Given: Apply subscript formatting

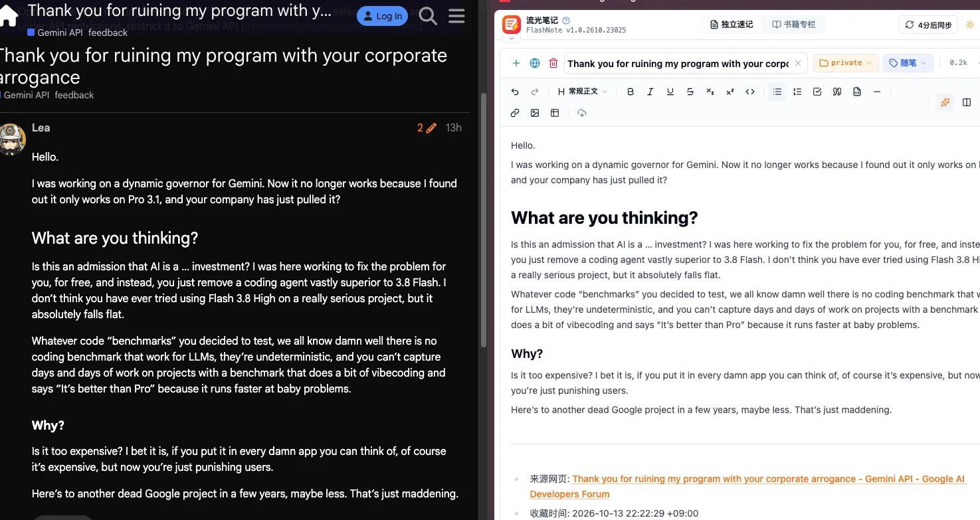Looking at the screenshot, I should 710,92.
